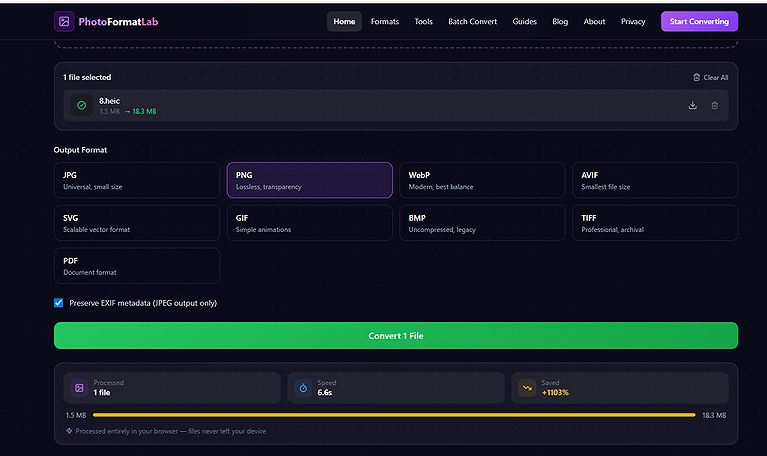Click the Convert 1 File button
Screen dimensions: 767x456
tap(396, 336)
